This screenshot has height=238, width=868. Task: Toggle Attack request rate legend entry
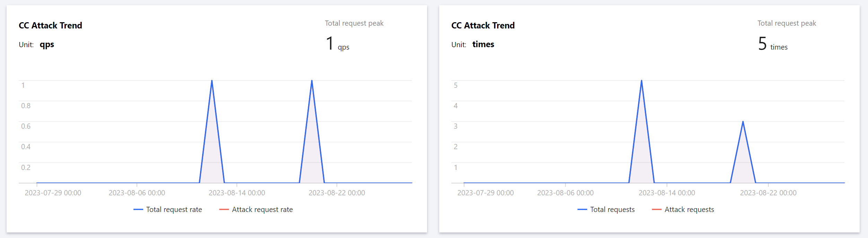click(x=262, y=210)
